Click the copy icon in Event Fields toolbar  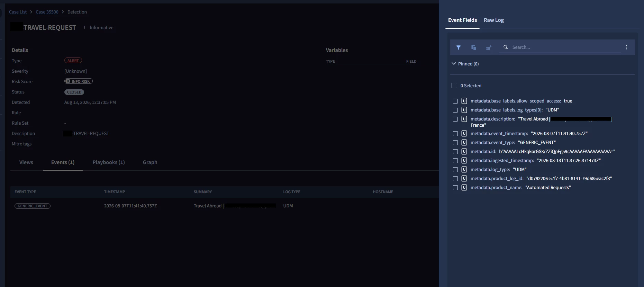coord(473,47)
